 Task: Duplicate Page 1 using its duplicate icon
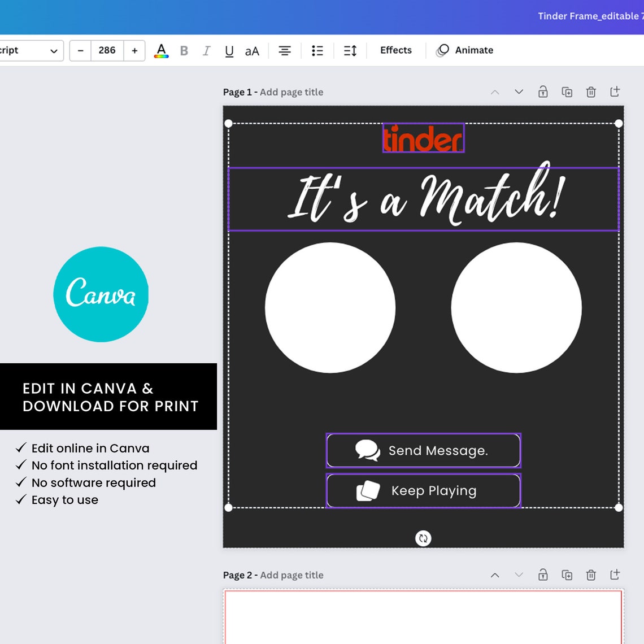567,92
